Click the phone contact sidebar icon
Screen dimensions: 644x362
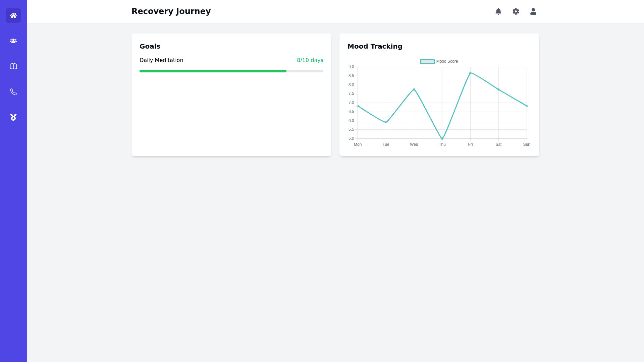coord(13,92)
